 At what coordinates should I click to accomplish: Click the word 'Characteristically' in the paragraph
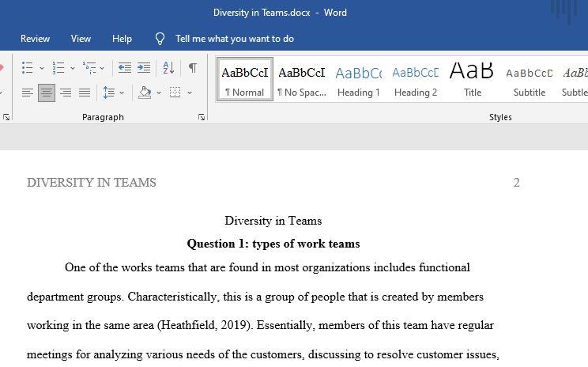point(172,297)
